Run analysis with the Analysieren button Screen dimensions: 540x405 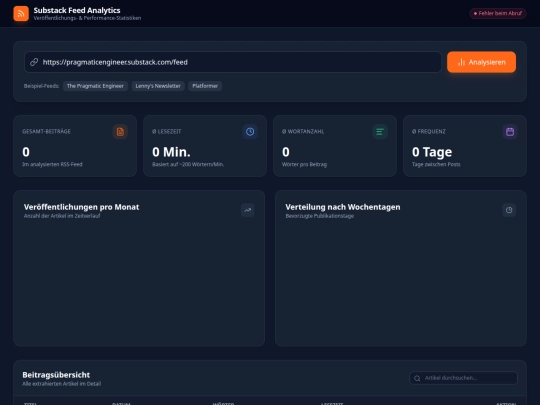click(481, 62)
